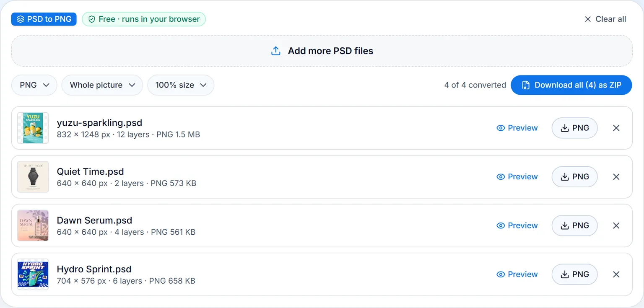Select the Hydro Sprint.psd file name
Image resolution: width=644 pixels, height=308 pixels.
[x=94, y=269]
